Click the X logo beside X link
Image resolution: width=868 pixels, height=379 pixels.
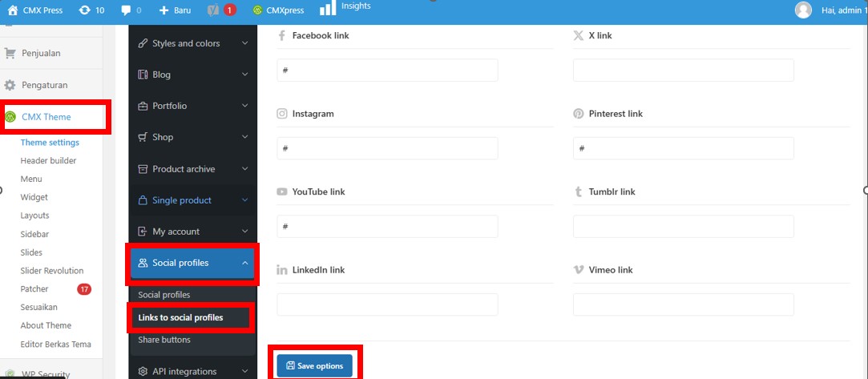click(x=578, y=35)
